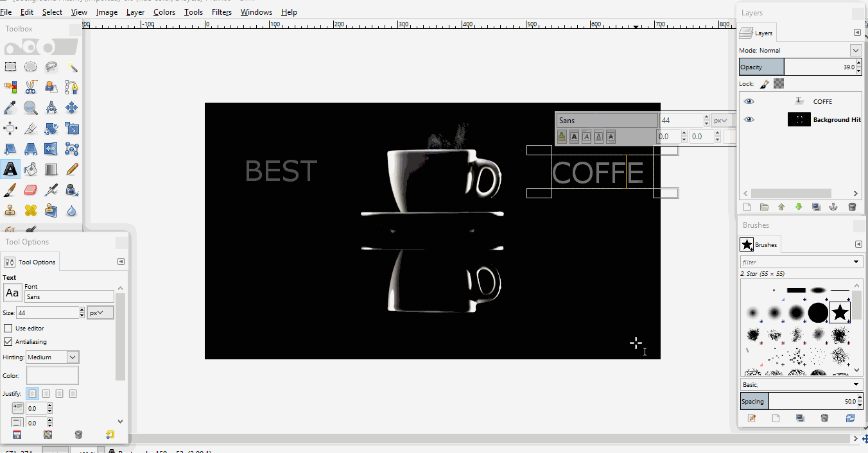868x453 pixels.
Task: Open the Layers dock configure menu arrow
Action: [857, 33]
